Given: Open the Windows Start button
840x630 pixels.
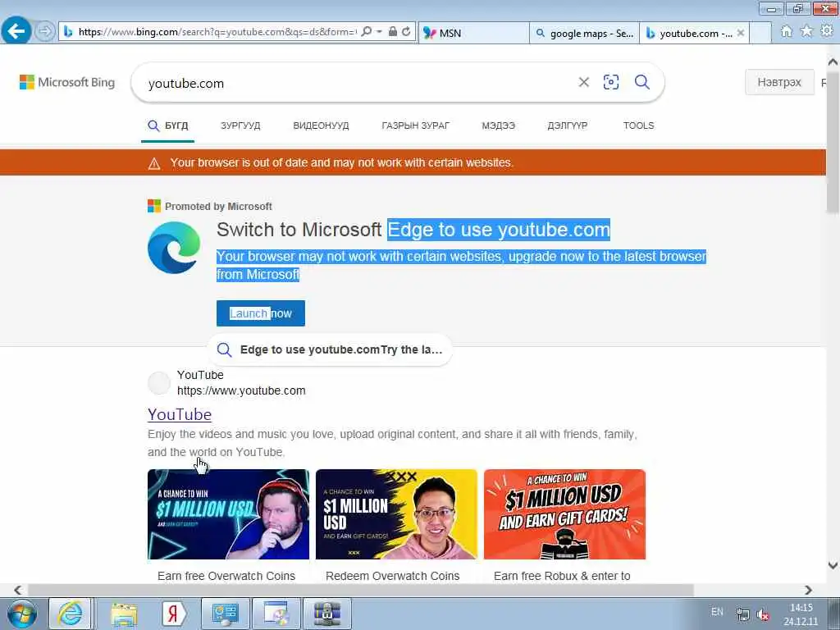Looking at the screenshot, I should click(x=22, y=614).
